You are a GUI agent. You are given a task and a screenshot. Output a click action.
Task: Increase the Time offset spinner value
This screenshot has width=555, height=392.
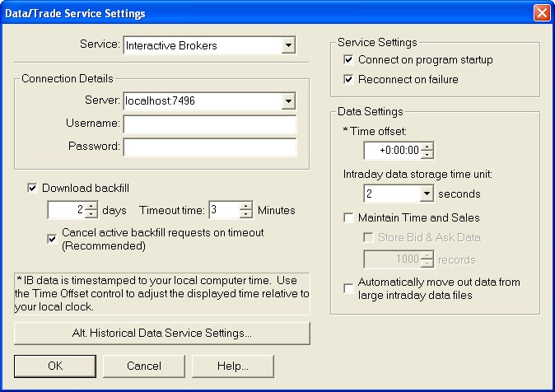click(427, 146)
